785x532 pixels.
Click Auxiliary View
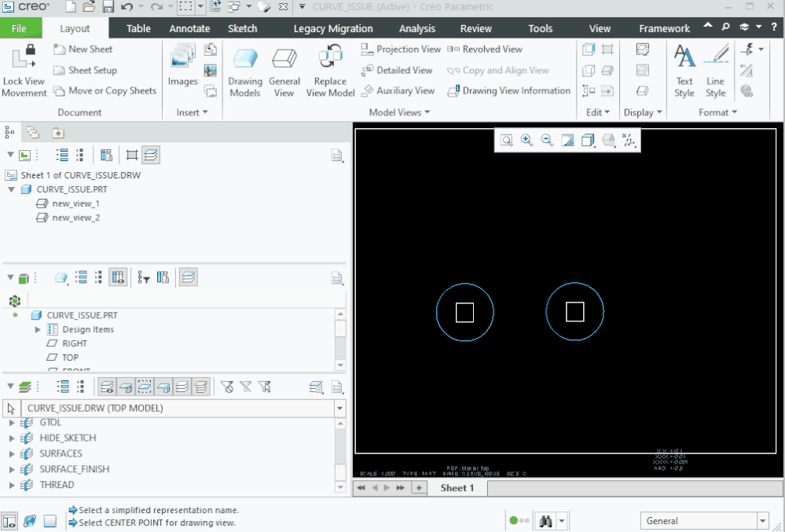pos(398,90)
